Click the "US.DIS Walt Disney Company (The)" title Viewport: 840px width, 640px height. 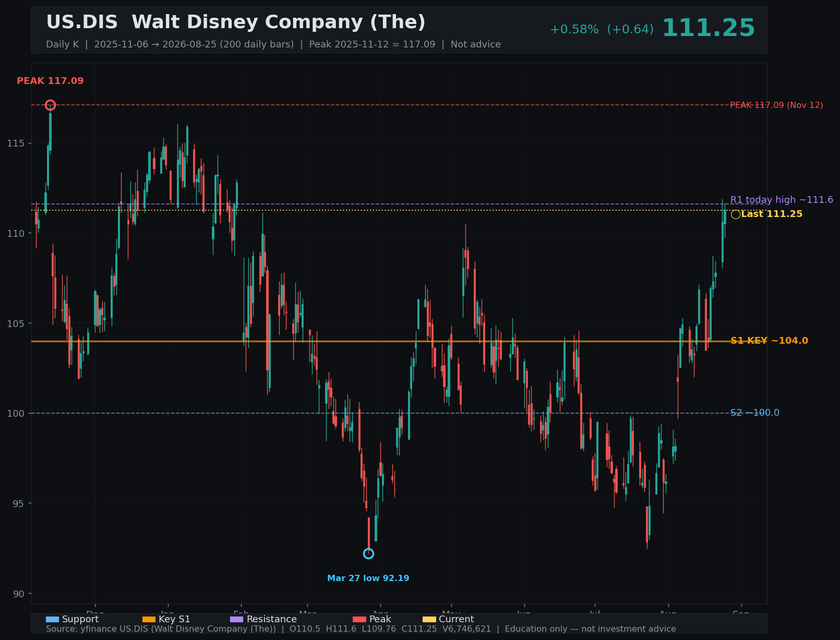point(236,22)
